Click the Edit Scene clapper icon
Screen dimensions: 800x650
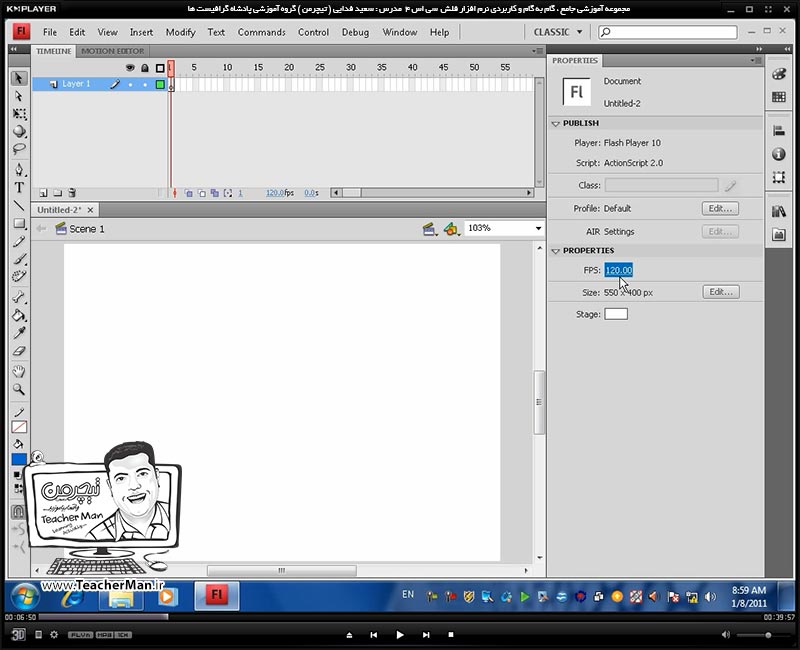[429, 229]
